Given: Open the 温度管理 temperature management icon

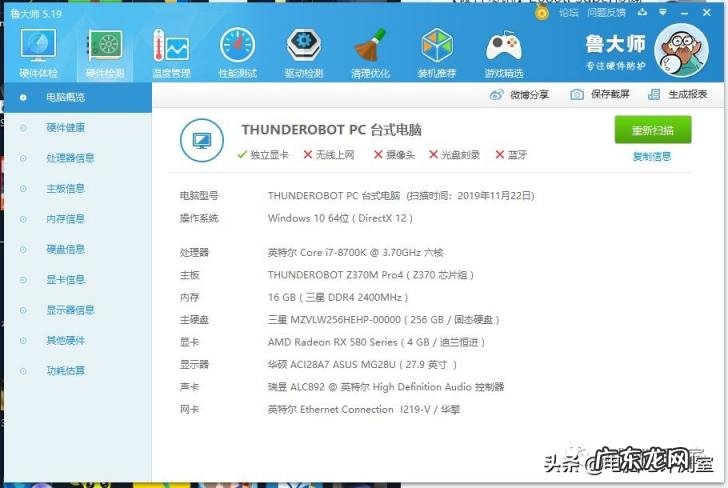Looking at the screenshot, I should 171,53.
